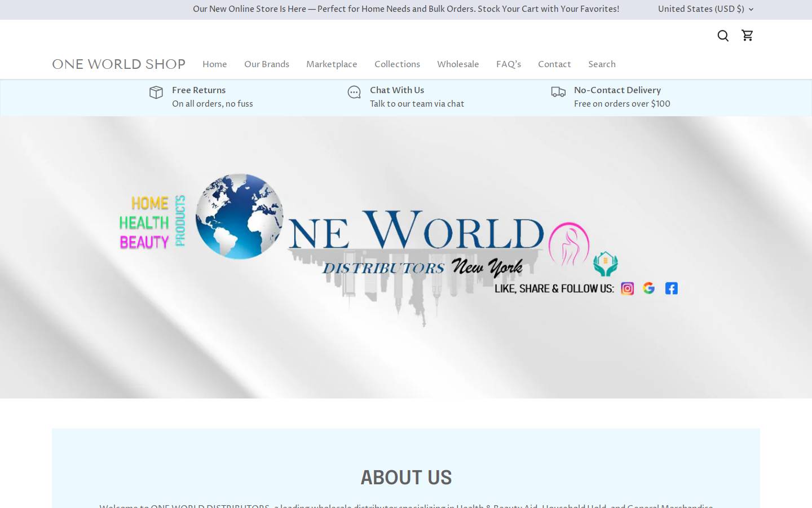Open the Collections menu
Viewport: 812px width, 508px height.
pos(397,64)
